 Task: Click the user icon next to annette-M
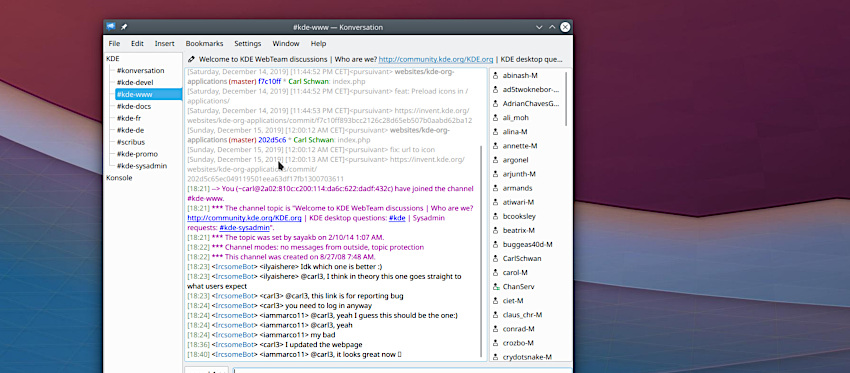(x=495, y=146)
